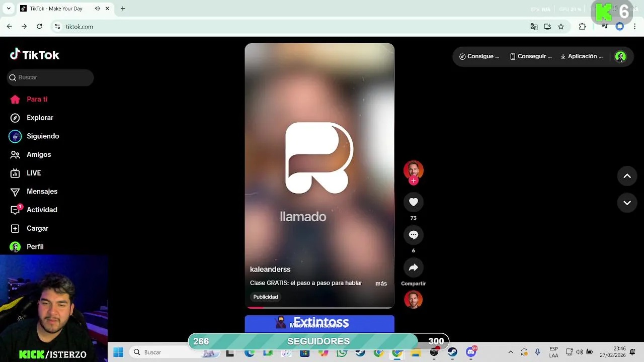This screenshot has width=644, height=362.
Task: Follow the creator with the plus badge
Action: pyautogui.click(x=414, y=181)
